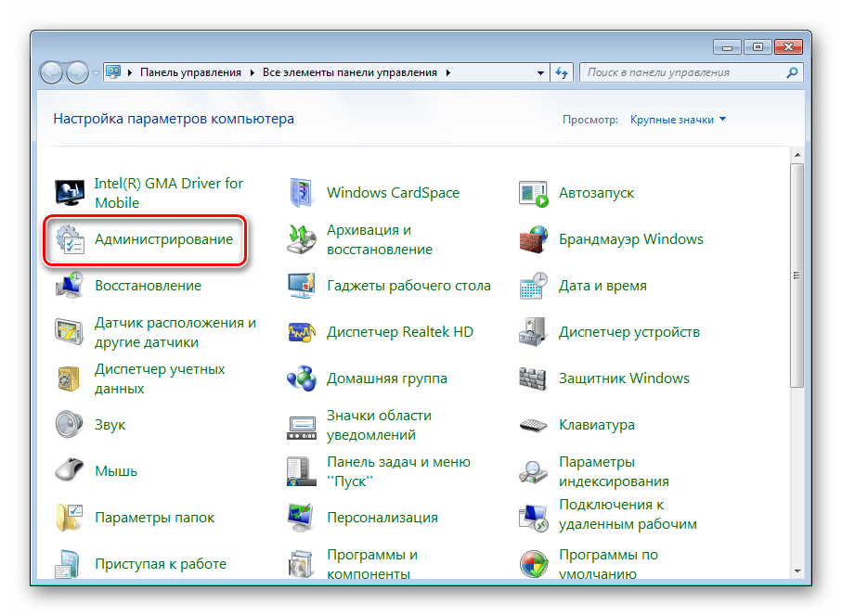This screenshot has height=616, width=842.
Task: Open the Клавиатура link
Action: point(597,425)
